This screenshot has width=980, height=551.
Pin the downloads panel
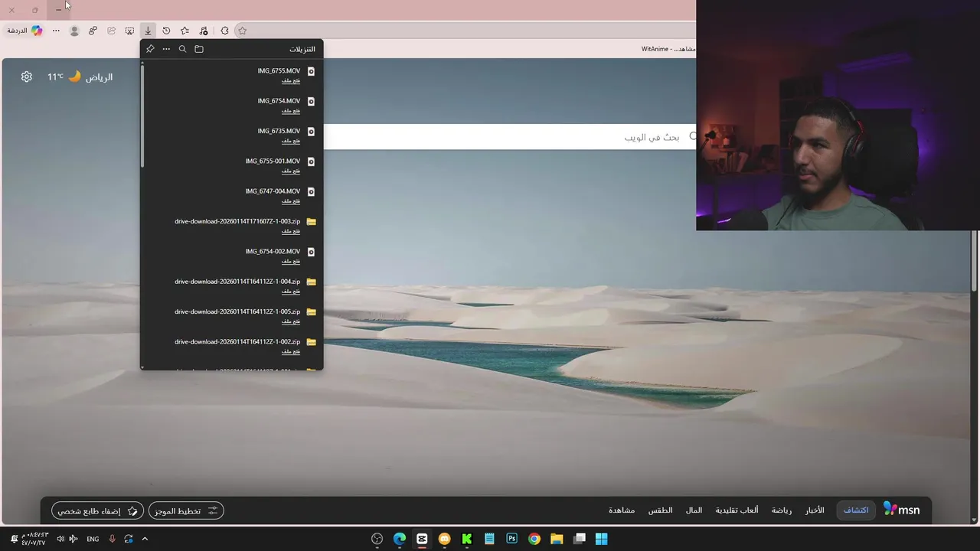coord(150,49)
